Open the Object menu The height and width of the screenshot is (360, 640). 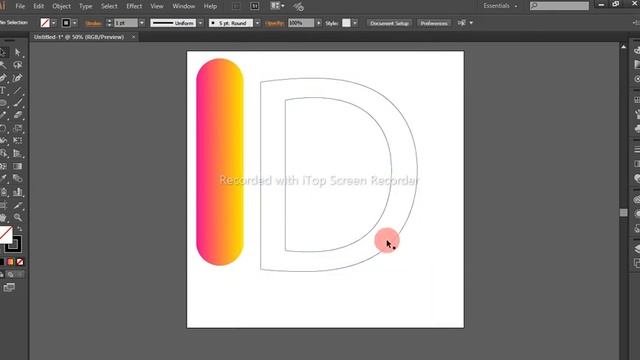62,6
